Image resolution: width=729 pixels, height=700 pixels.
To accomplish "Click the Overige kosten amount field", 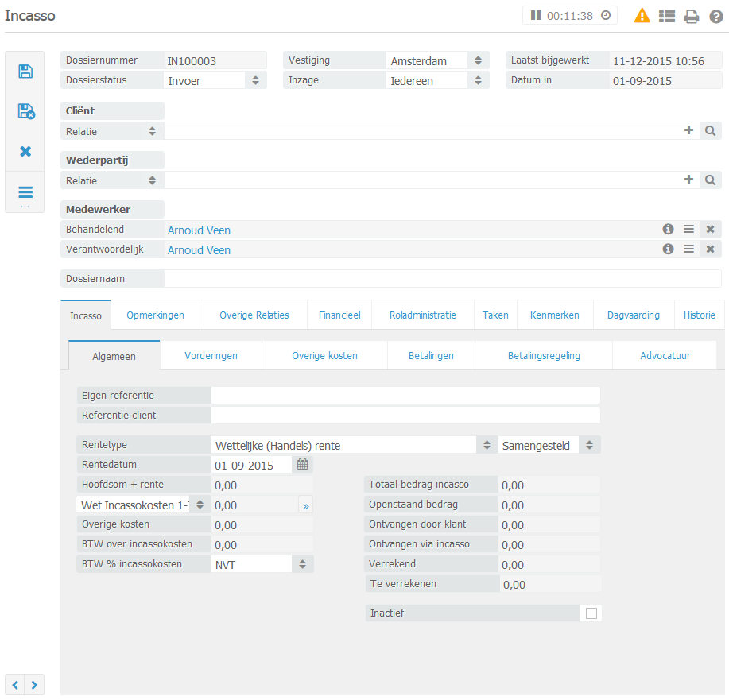I will tap(262, 524).
